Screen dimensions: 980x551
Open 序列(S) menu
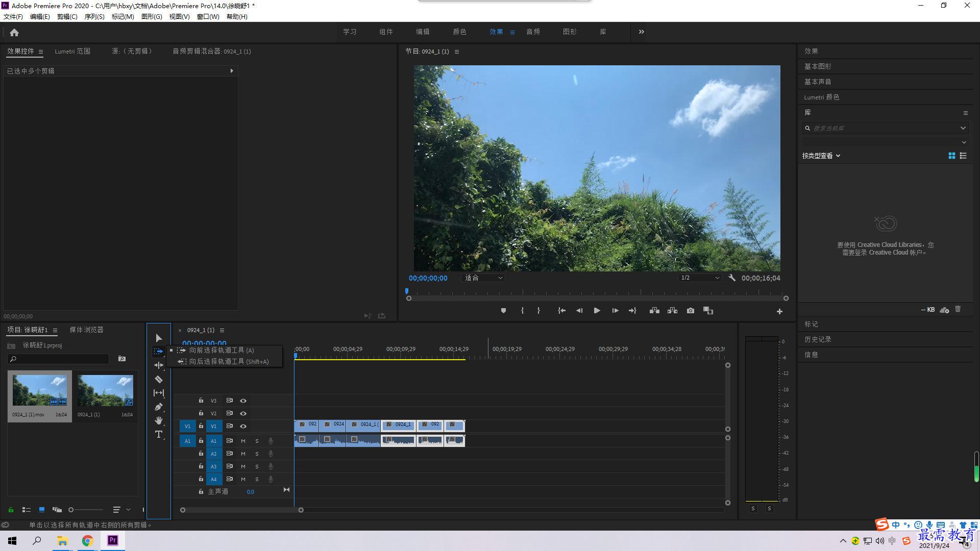coord(94,17)
